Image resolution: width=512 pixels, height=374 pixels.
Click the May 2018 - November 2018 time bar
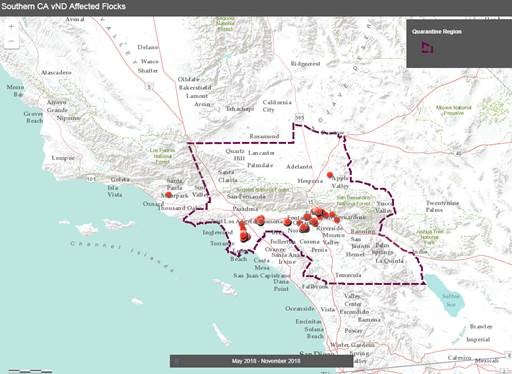coord(262,361)
